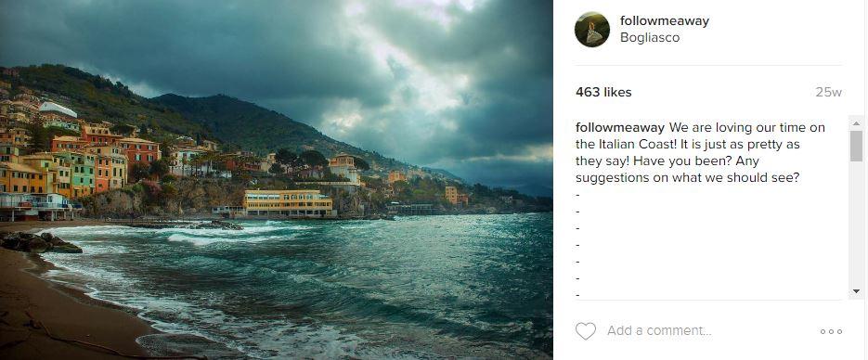The height and width of the screenshot is (360, 868).
Task: Click below the thumb on the scrollbar track
Action: [x=856, y=221]
